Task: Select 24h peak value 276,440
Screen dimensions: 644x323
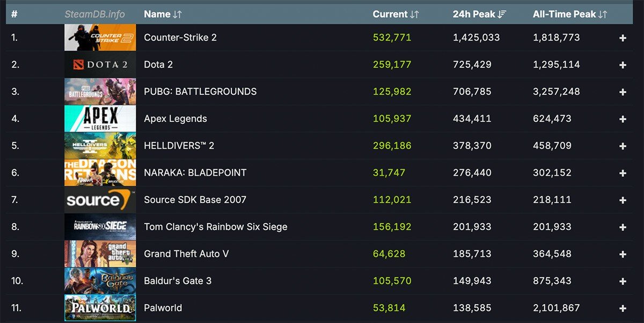Action: click(x=472, y=173)
